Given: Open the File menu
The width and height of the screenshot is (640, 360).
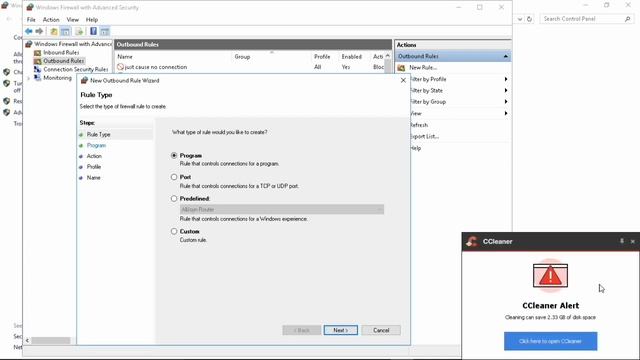Looking at the screenshot, I should pos(31,20).
